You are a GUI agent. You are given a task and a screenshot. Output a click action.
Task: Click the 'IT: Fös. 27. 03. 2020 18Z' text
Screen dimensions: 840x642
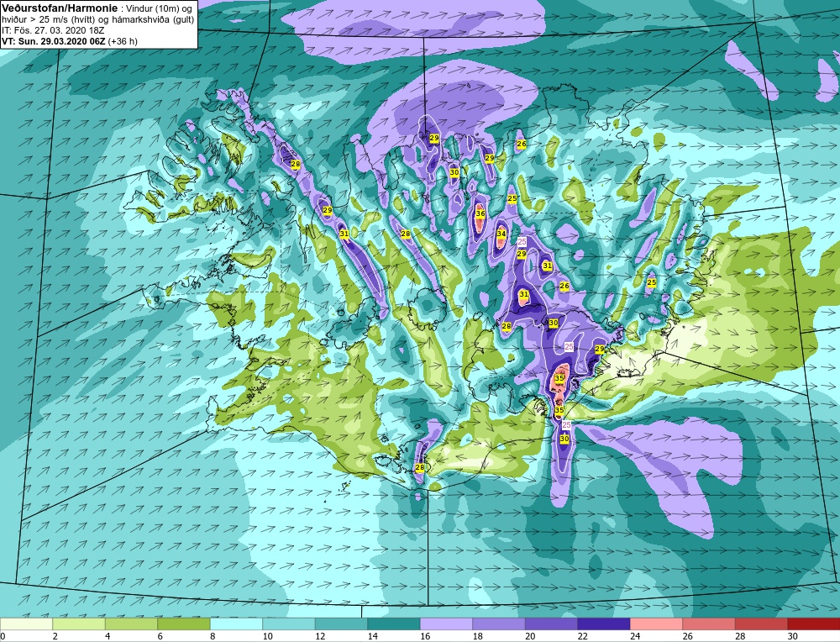[x=53, y=30]
